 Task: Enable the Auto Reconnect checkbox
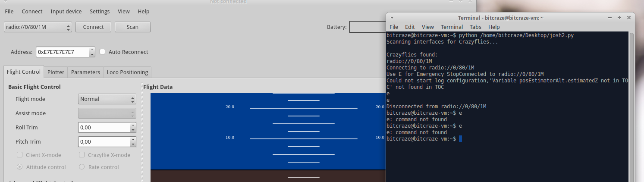[103, 52]
